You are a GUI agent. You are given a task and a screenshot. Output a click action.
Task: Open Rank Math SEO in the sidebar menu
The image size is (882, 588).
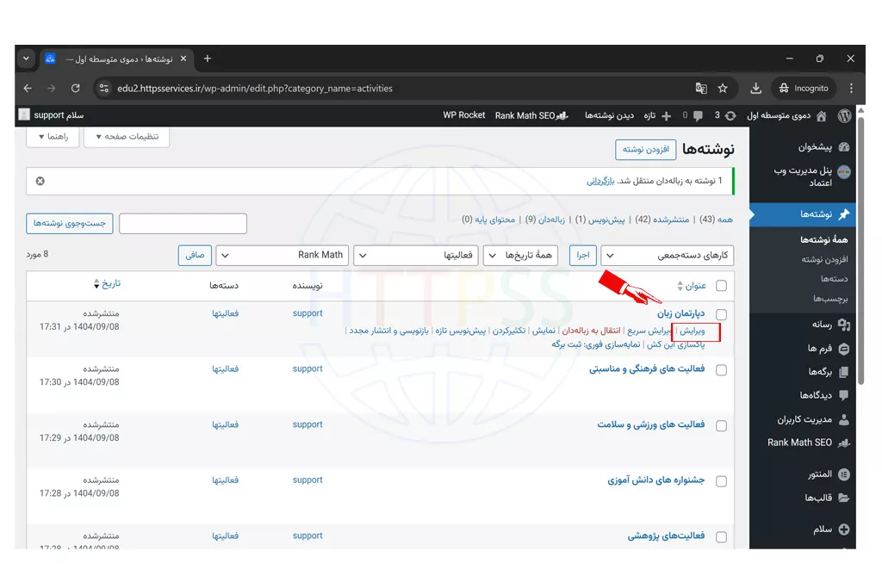tap(799, 443)
